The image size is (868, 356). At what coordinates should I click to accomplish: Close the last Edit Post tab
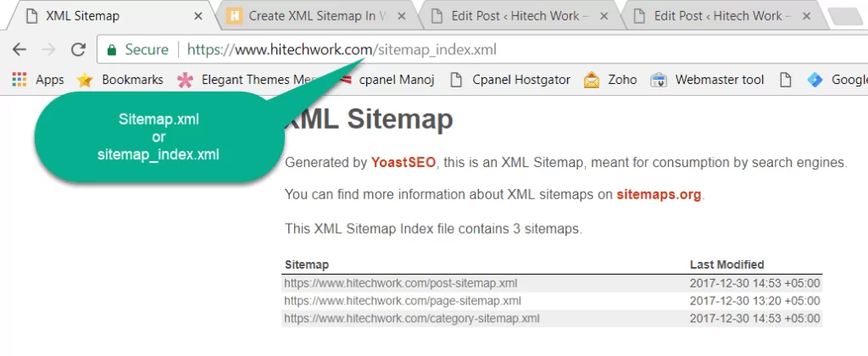[x=807, y=16]
